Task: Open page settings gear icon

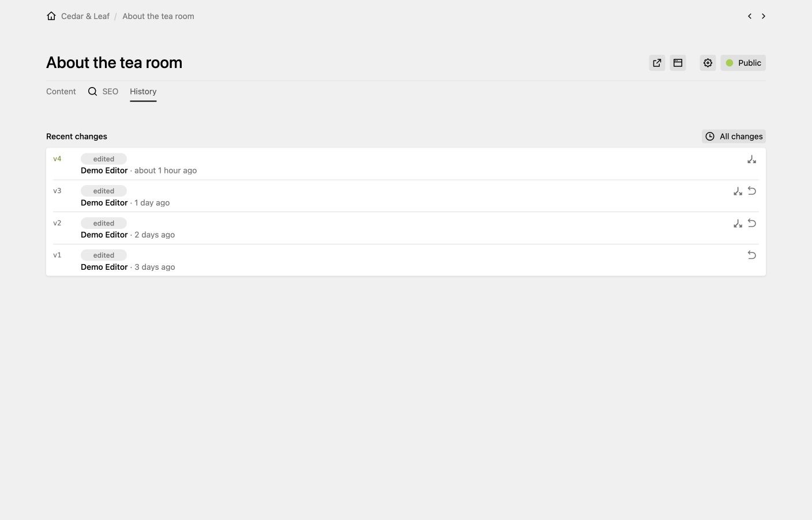Action: tap(708, 63)
